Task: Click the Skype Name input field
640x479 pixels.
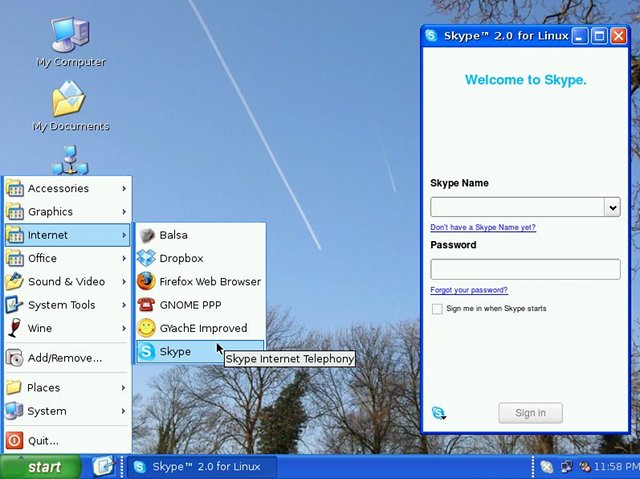Action: 517,207
